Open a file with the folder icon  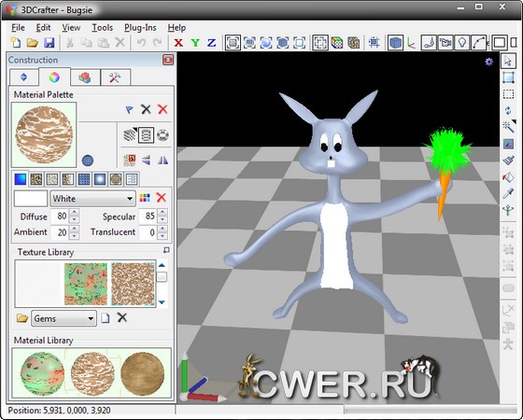click(33, 43)
